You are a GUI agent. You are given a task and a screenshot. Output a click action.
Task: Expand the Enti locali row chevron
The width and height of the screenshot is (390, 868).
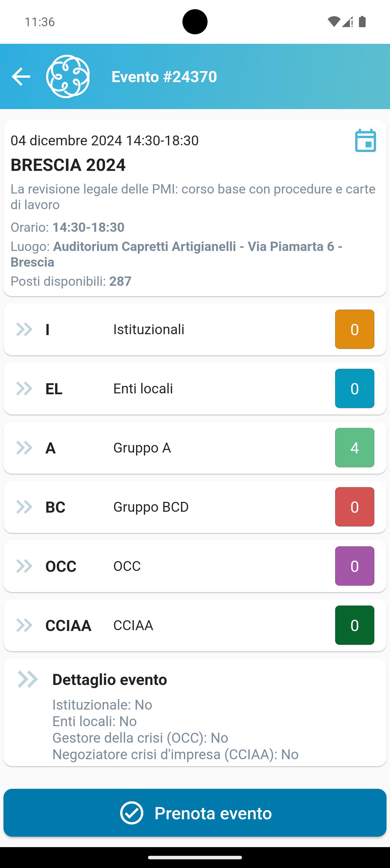pyautogui.click(x=24, y=388)
